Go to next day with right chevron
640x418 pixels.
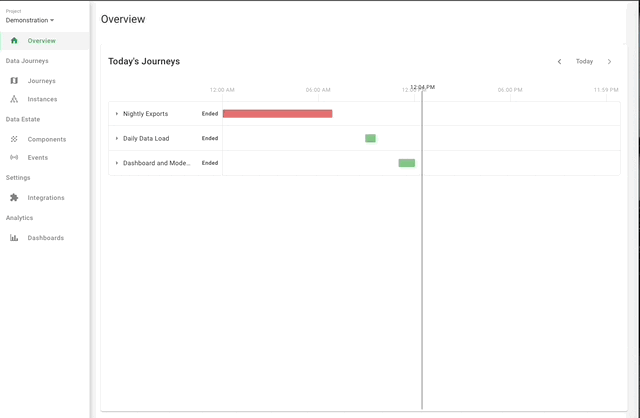point(609,62)
